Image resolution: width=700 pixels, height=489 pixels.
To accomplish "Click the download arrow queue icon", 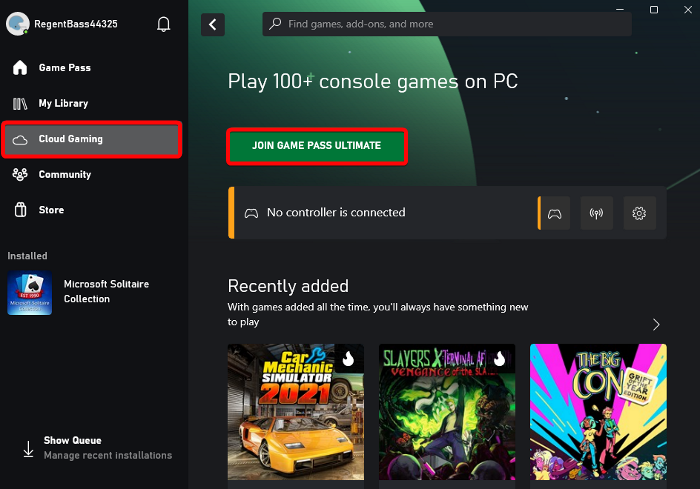I will (x=27, y=449).
